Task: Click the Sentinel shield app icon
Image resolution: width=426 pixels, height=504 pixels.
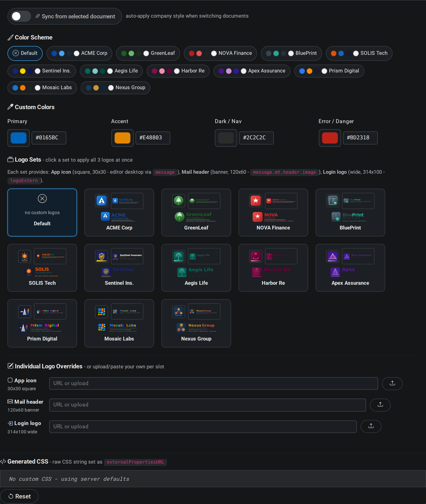Action: point(102,256)
